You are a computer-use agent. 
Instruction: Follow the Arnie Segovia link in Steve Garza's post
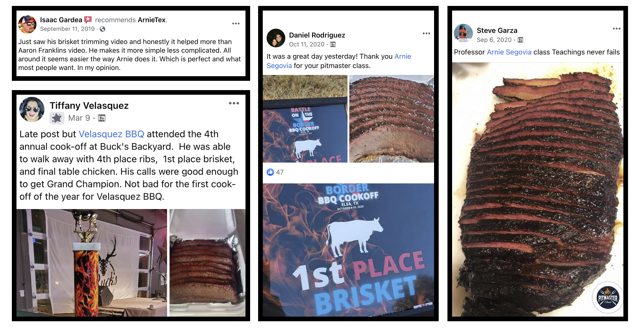(509, 52)
